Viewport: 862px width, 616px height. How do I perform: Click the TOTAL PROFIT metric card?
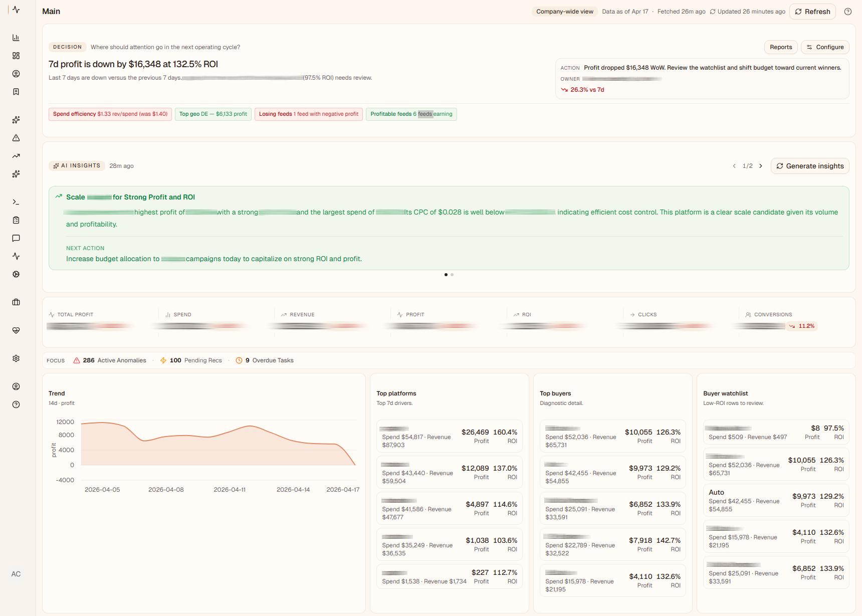[x=100, y=322]
